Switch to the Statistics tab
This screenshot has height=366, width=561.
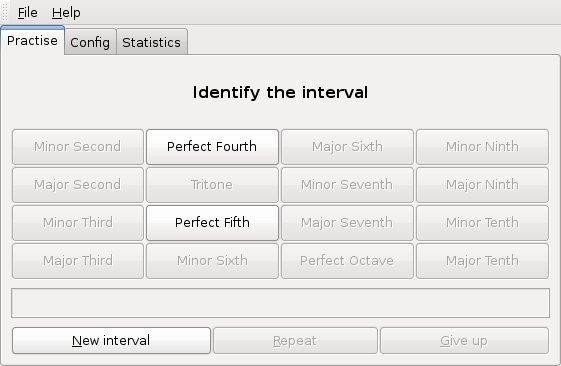coord(151,42)
